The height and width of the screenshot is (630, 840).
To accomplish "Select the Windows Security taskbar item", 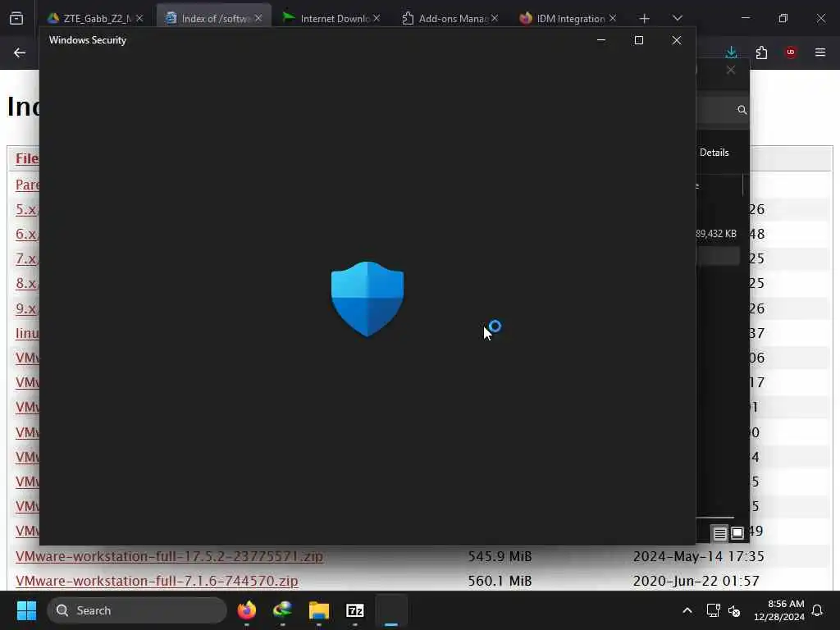I will pyautogui.click(x=391, y=610).
